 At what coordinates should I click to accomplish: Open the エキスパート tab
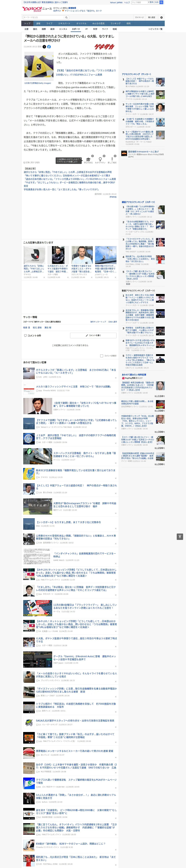64,24
